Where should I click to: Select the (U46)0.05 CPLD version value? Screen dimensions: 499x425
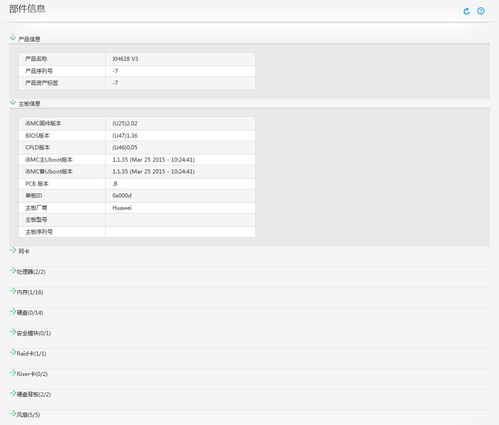tap(125, 147)
